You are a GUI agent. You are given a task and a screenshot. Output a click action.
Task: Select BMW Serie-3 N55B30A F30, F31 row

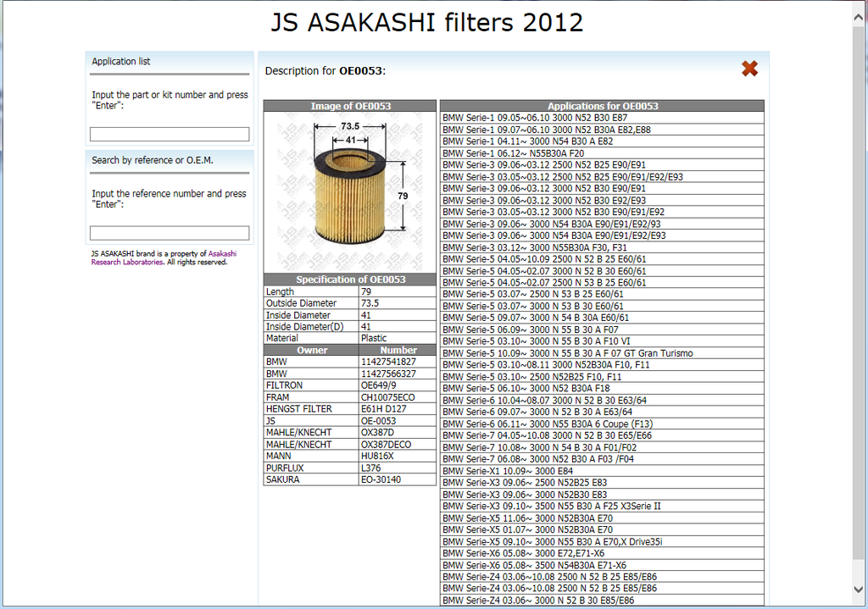pyautogui.click(x=603, y=247)
